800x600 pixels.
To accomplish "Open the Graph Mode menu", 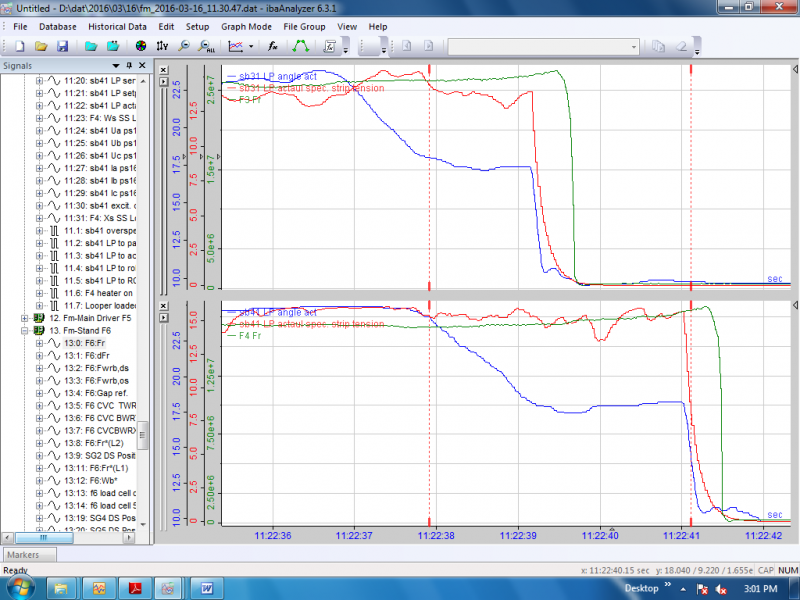I will [x=246, y=25].
